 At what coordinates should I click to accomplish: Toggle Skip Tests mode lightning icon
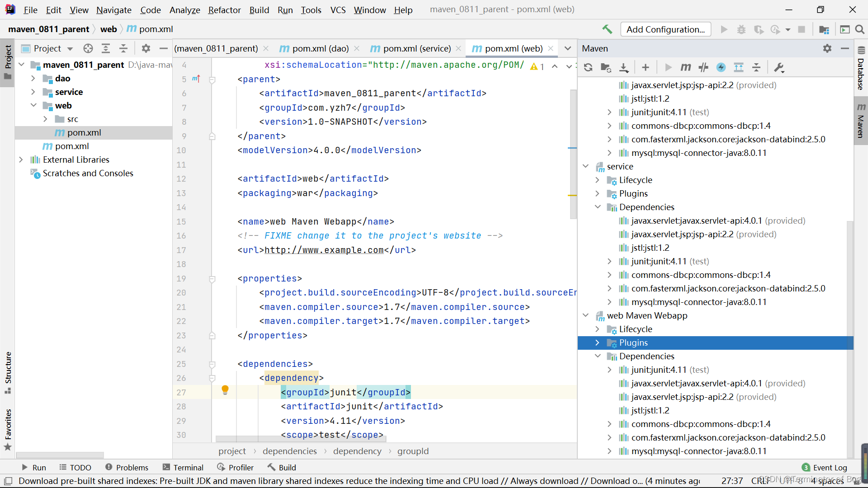click(x=721, y=67)
